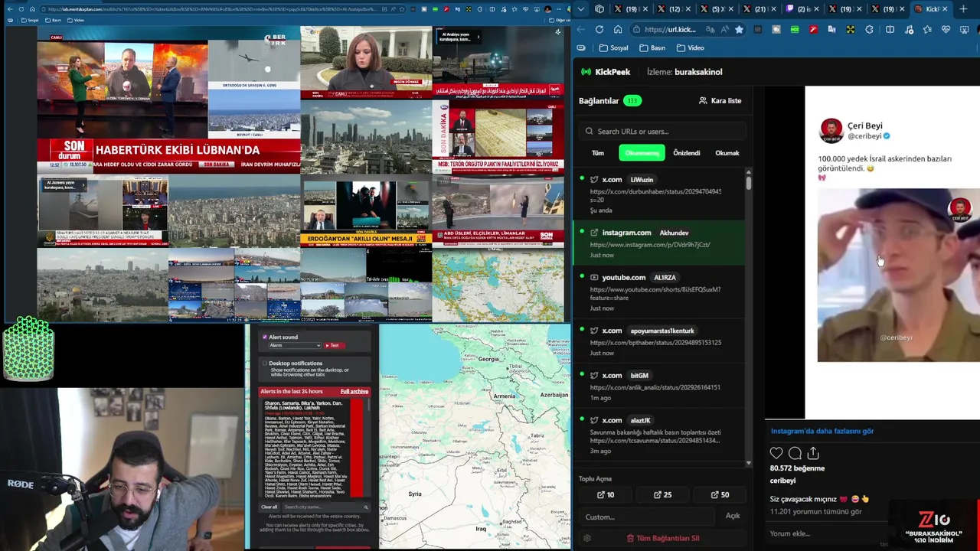The image size is (980, 551).
Task: Click the Açık button
Action: coord(733,516)
